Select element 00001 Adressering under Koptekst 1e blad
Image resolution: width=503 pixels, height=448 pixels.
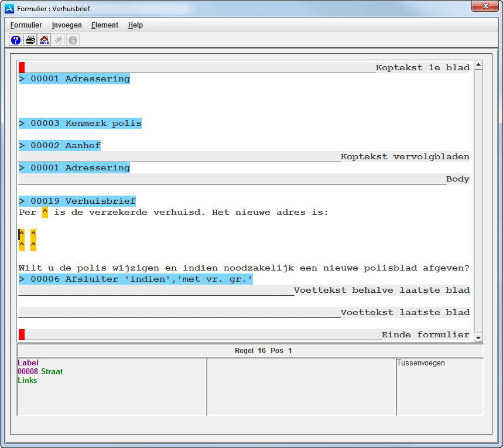click(74, 78)
